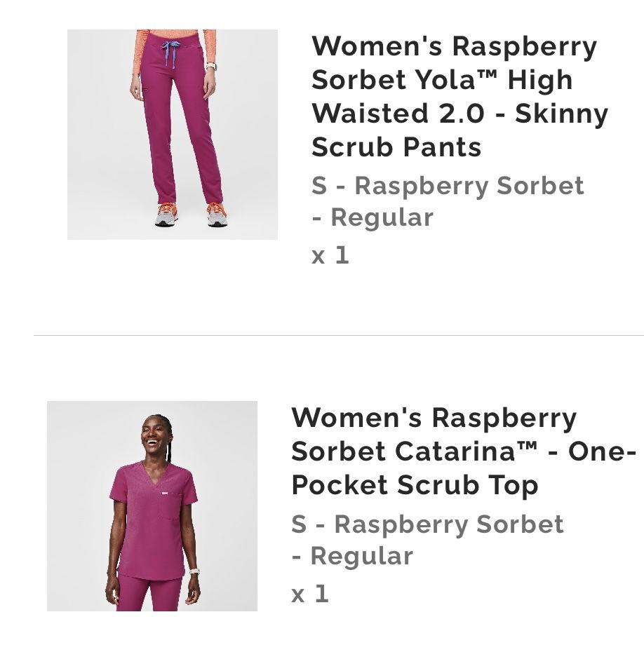Click the scrub pants quantity x 1
This screenshot has height=659, width=644.
click(x=330, y=255)
